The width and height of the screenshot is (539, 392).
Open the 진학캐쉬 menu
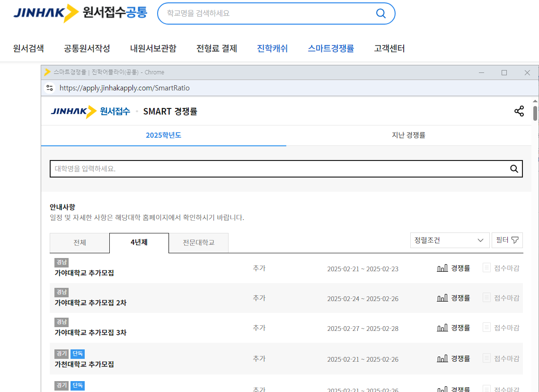(x=272, y=48)
